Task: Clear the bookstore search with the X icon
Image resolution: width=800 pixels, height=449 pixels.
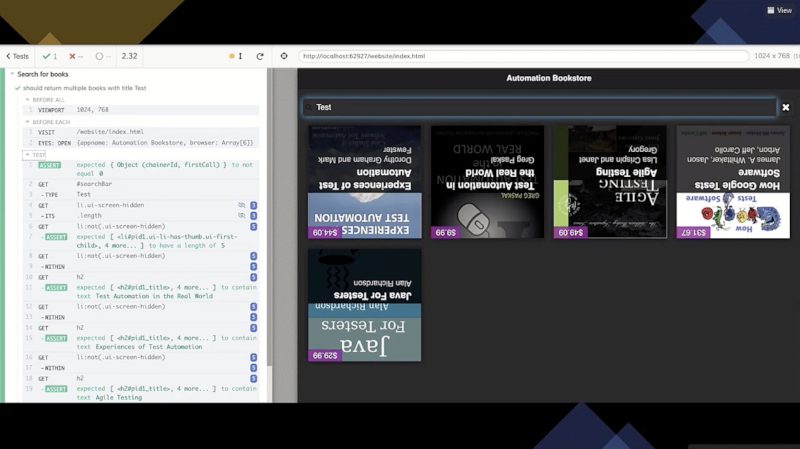Action: tap(785, 107)
